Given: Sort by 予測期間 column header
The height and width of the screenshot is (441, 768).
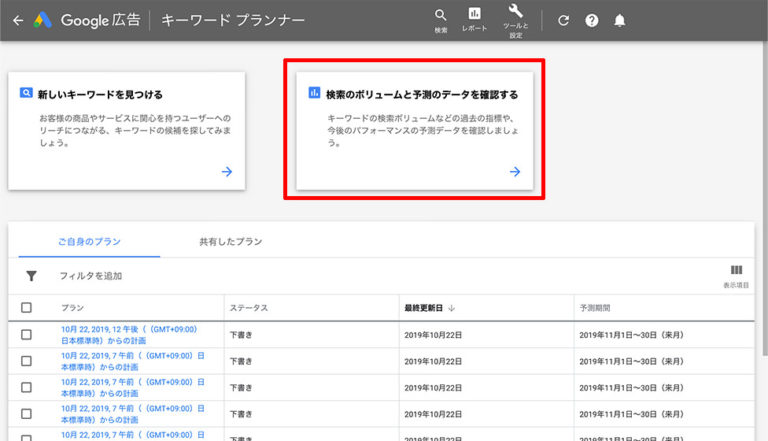Looking at the screenshot, I should [x=595, y=308].
